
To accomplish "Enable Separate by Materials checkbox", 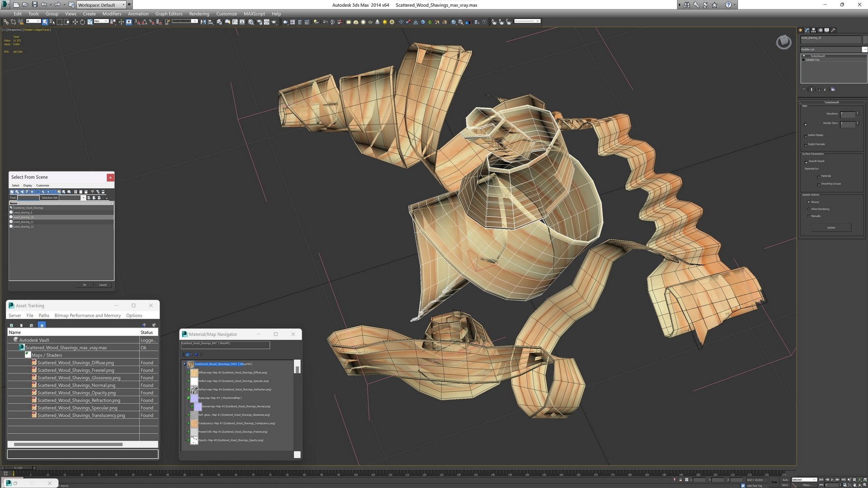I will (819, 177).
